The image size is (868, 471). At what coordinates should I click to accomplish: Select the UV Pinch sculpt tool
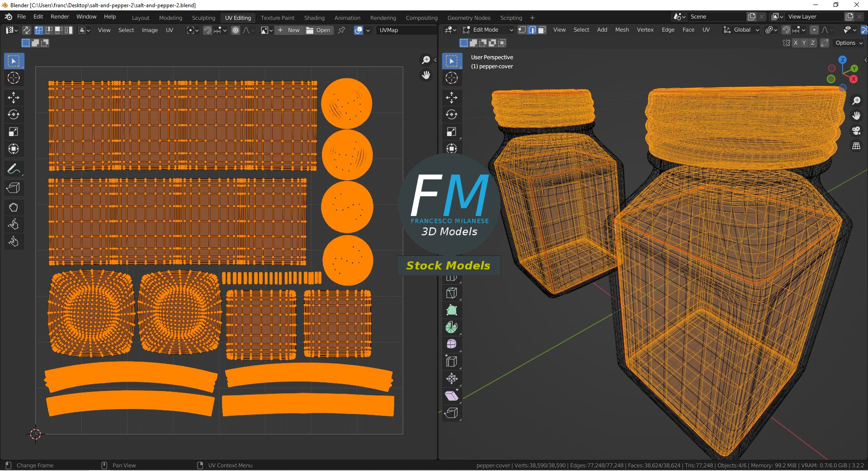pos(14,242)
